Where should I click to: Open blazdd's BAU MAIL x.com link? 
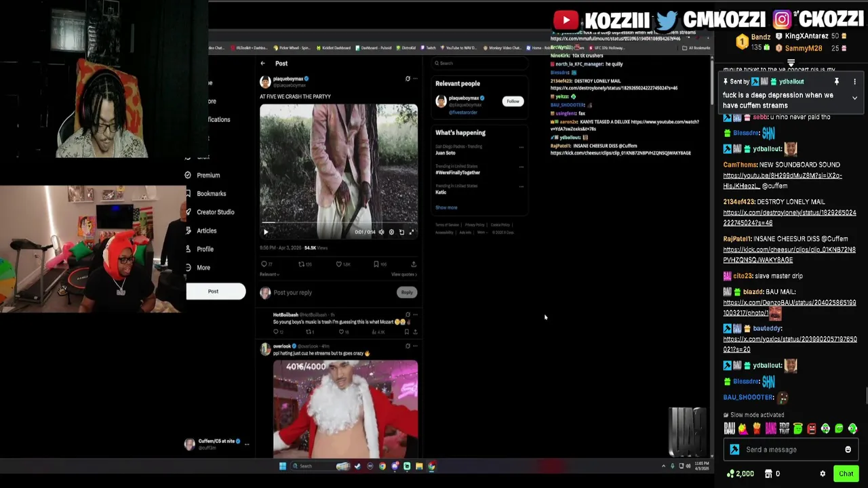pos(789,308)
